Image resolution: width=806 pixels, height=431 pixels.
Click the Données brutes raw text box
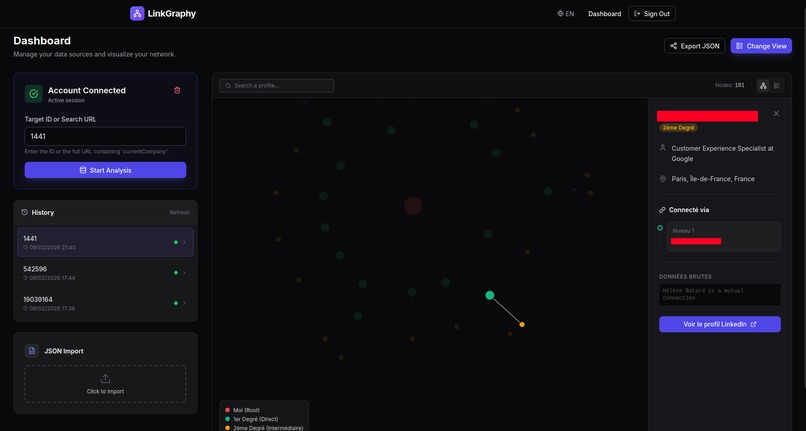720,295
